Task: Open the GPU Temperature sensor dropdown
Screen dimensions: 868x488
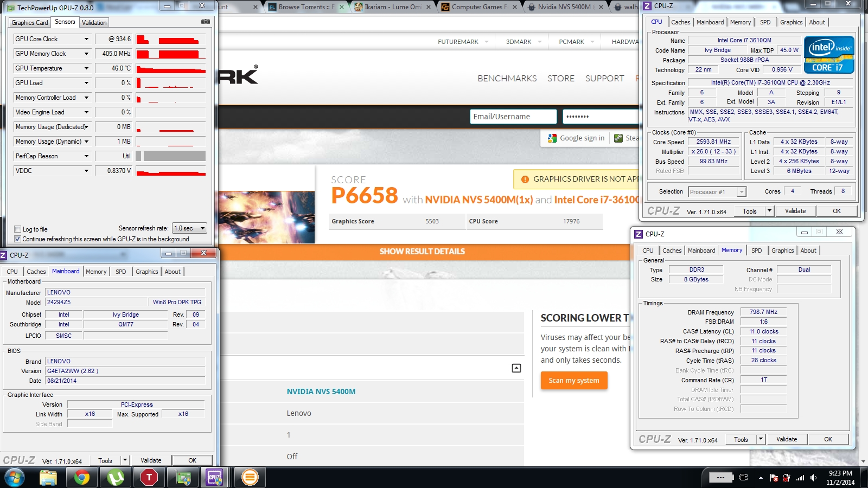Action: [x=86, y=68]
